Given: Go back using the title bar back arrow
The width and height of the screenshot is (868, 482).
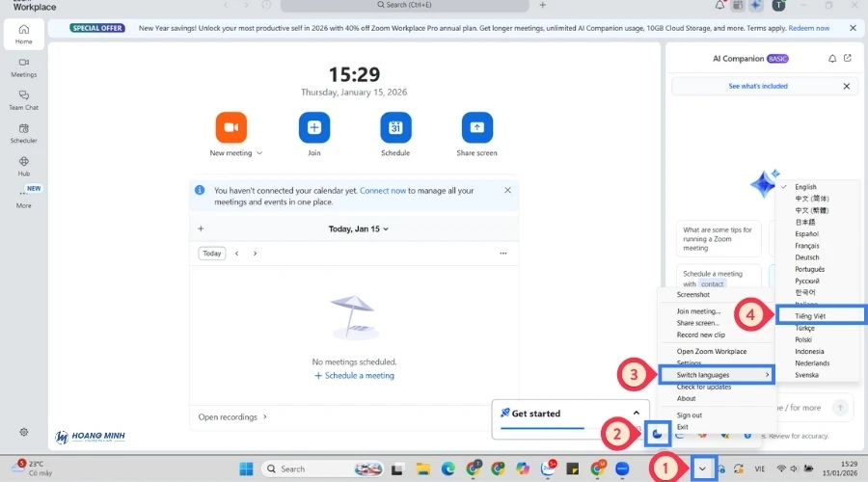Looking at the screenshot, I should click(x=226, y=5).
